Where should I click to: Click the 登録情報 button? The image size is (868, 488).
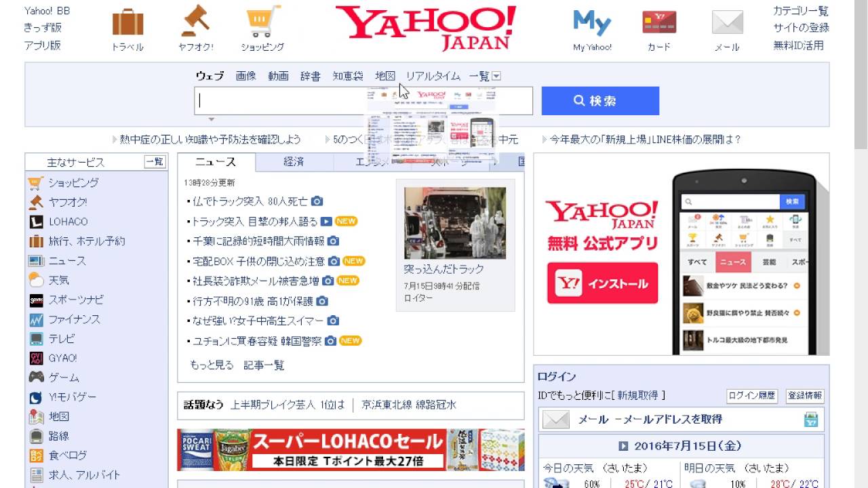click(x=805, y=396)
